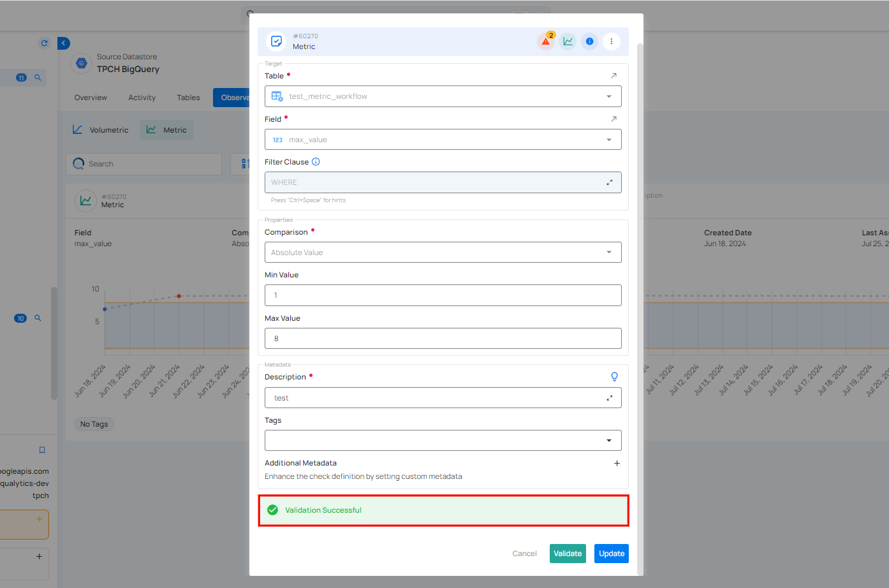Click the bookmark icon in left sidebar
This screenshot has width=889, height=588.
tap(42, 450)
